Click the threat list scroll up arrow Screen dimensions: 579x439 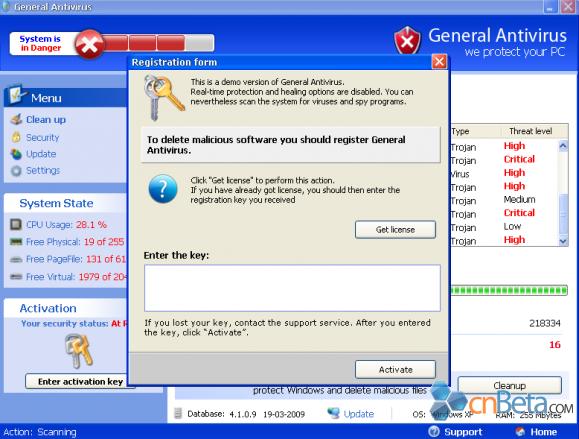(563, 146)
